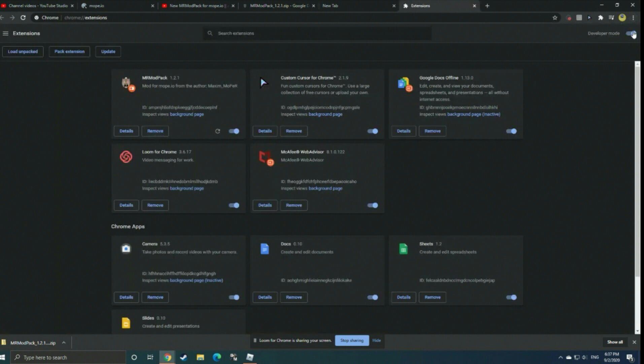Click the Cortana circle icon
This screenshot has height=364, width=644.
tap(134, 357)
